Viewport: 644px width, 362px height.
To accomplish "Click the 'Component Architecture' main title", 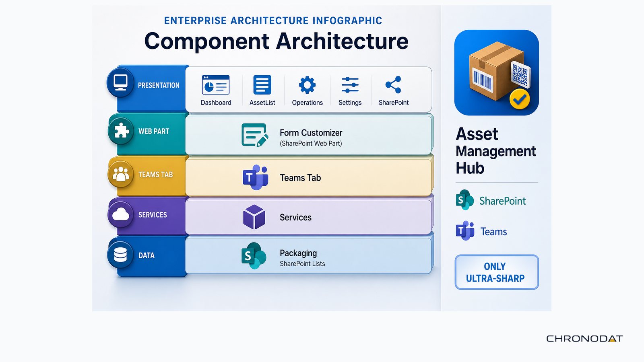I will [277, 41].
